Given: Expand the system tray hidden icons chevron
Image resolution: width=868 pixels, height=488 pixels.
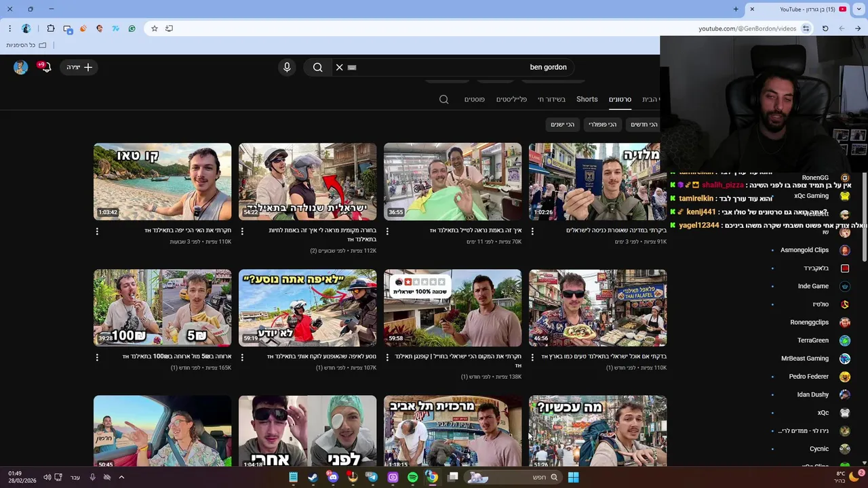Looking at the screenshot, I should pyautogui.click(x=121, y=477).
